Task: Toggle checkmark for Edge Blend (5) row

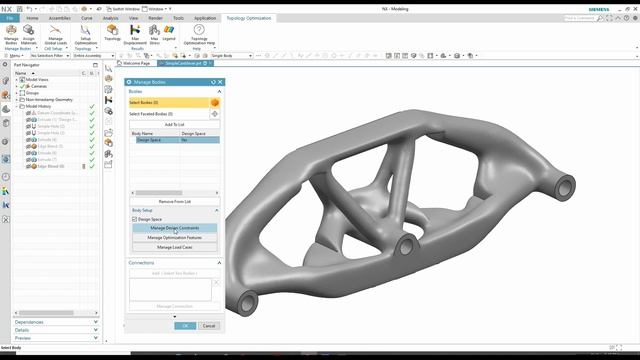Action: point(92,146)
